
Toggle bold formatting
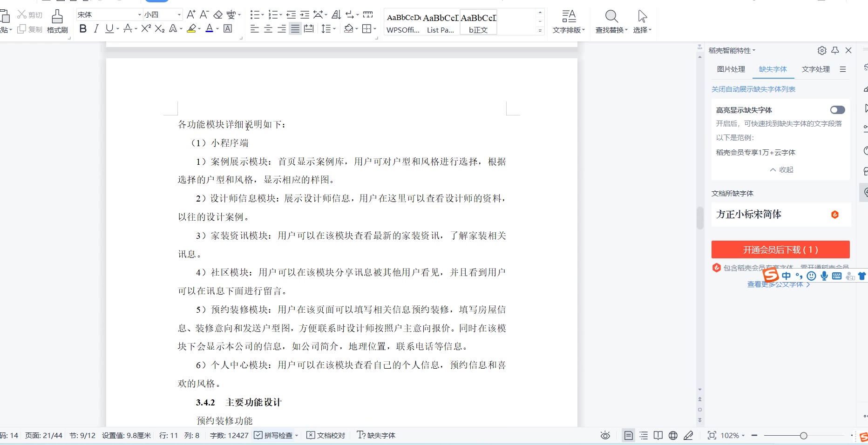(83, 29)
